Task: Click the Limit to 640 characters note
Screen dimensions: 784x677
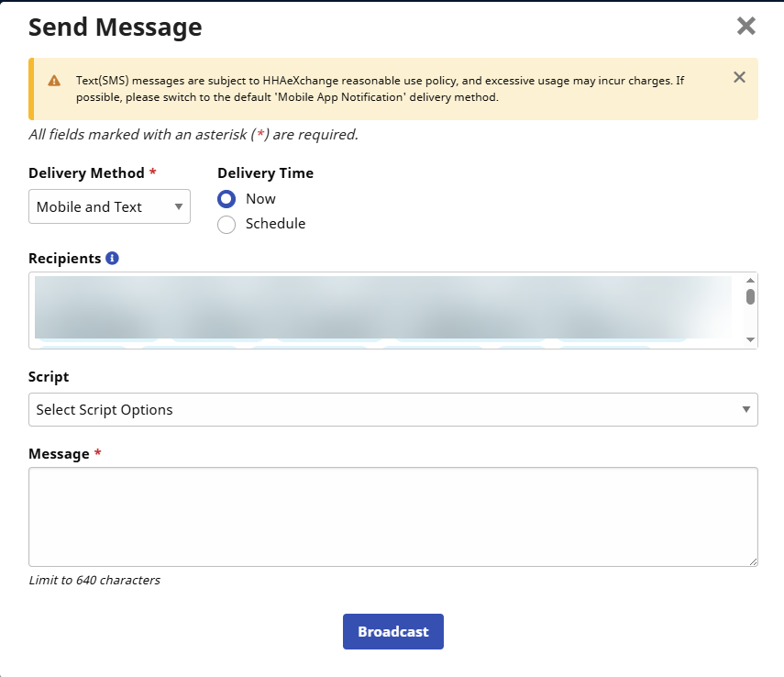Action: [94, 580]
